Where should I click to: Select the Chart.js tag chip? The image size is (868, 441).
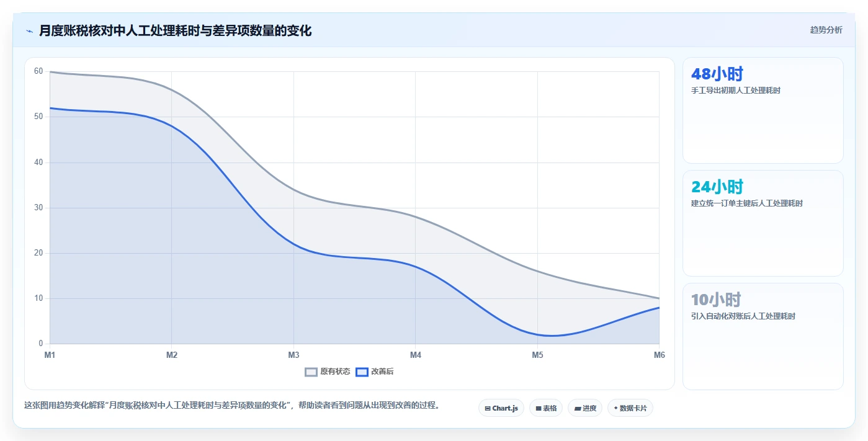tap(501, 408)
